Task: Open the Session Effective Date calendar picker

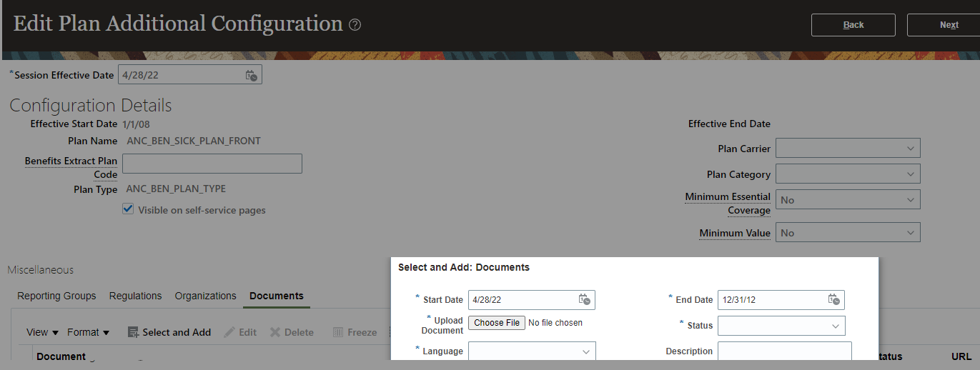Action: click(x=251, y=75)
